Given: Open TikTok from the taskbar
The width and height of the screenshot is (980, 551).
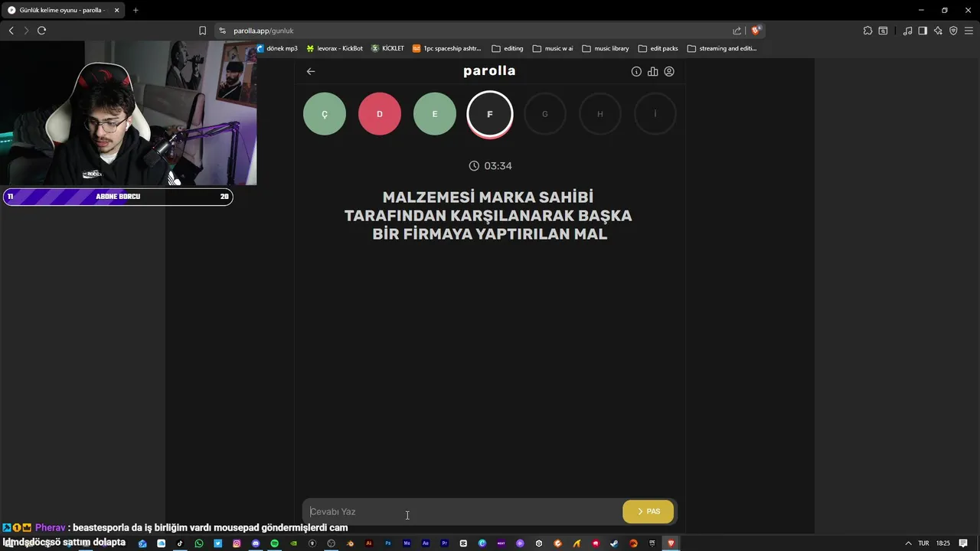Looking at the screenshot, I should [180, 543].
